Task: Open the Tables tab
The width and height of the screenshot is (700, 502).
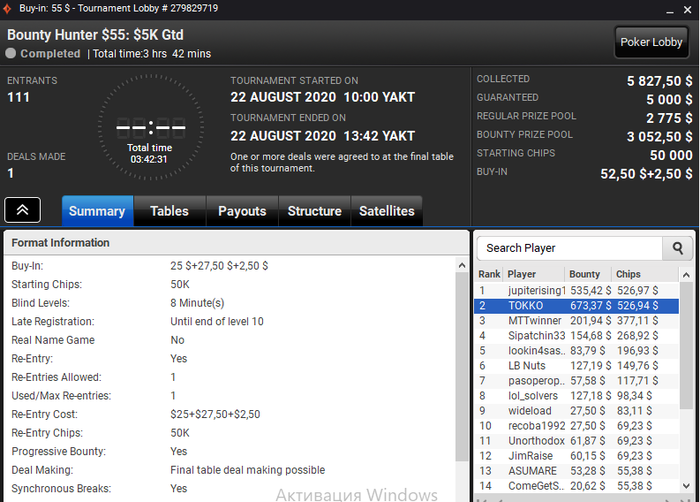Action: coord(170,211)
